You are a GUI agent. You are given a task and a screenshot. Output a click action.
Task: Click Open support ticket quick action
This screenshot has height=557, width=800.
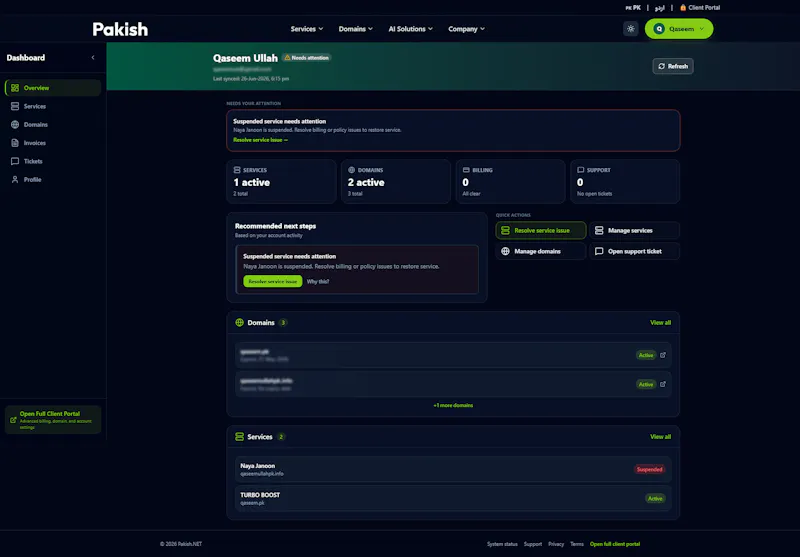634,251
